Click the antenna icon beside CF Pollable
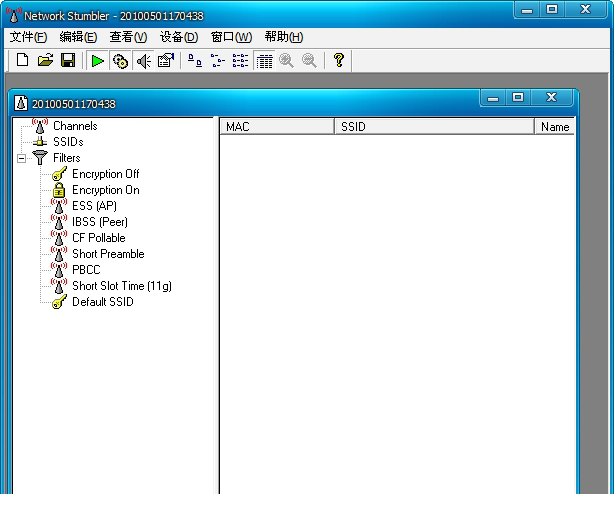The width and height of the screenshot is (614, 513). (59, 238)
